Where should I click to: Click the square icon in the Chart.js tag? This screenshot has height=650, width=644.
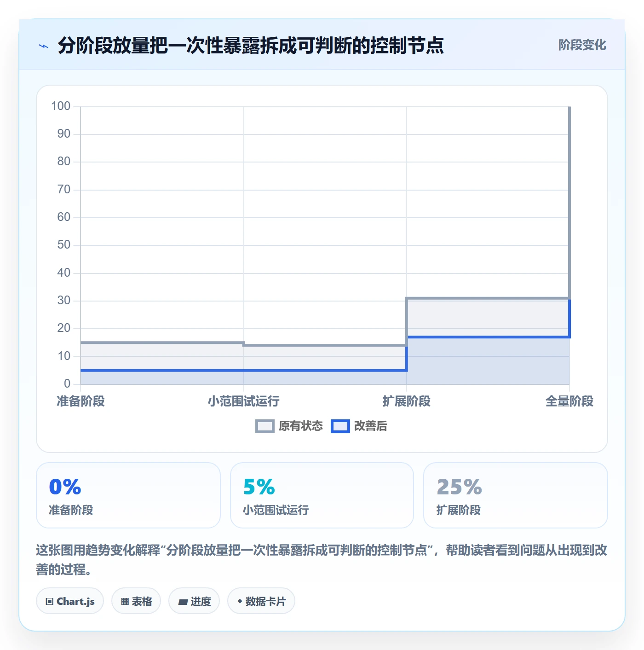point(50,601)
